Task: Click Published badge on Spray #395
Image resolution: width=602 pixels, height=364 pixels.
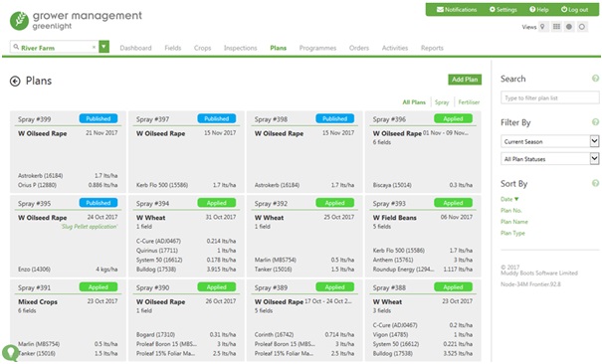Action: pos(99,203)
